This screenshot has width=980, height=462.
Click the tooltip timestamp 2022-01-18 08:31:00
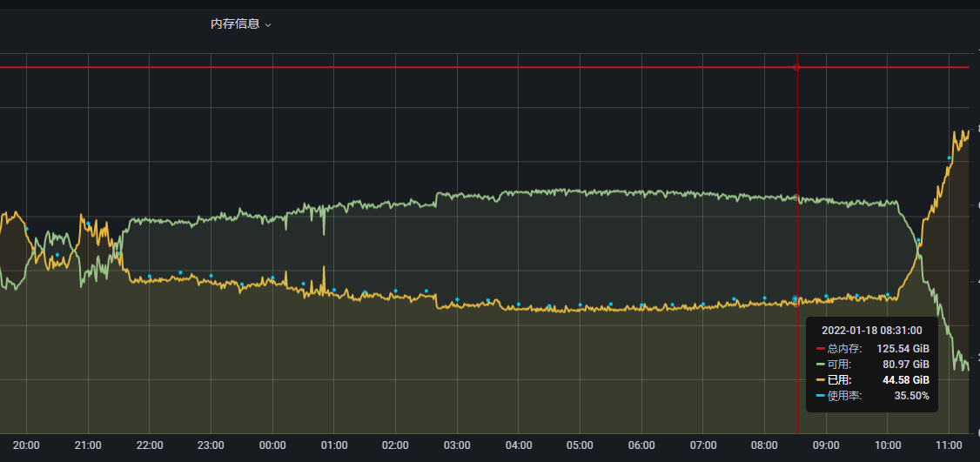point(871,331)
